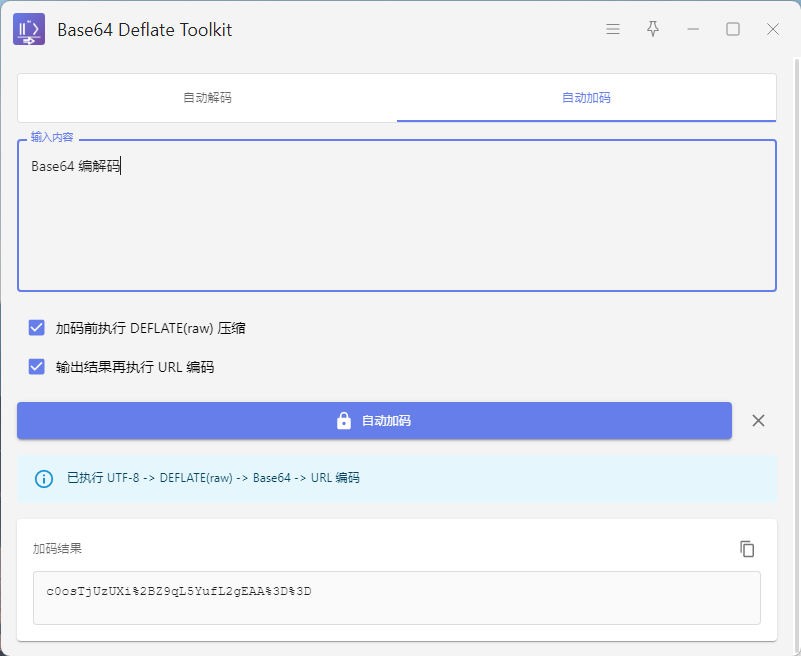Image resolution: width=801 pixels, height=656 pixels.
Task: Close the Base64 Deflate Toolkit window
Action: click(x=773, y=30)
